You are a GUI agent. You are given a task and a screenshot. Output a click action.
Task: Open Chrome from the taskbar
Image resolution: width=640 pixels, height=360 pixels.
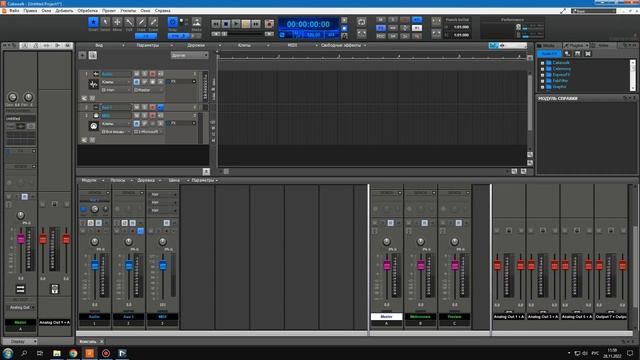(73, 353)
